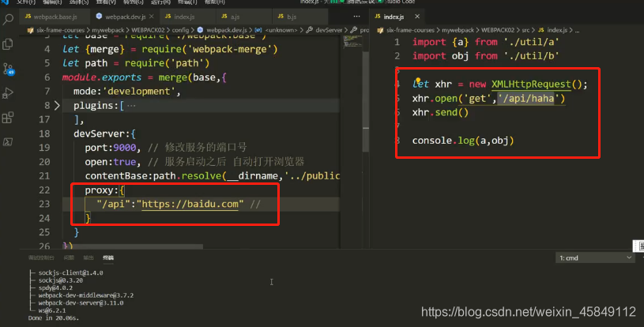Image resolution: width=644 pixels, height=327 pixels.
Task: Click the proxy:{ key on line 22
Action: coord(104,190)
